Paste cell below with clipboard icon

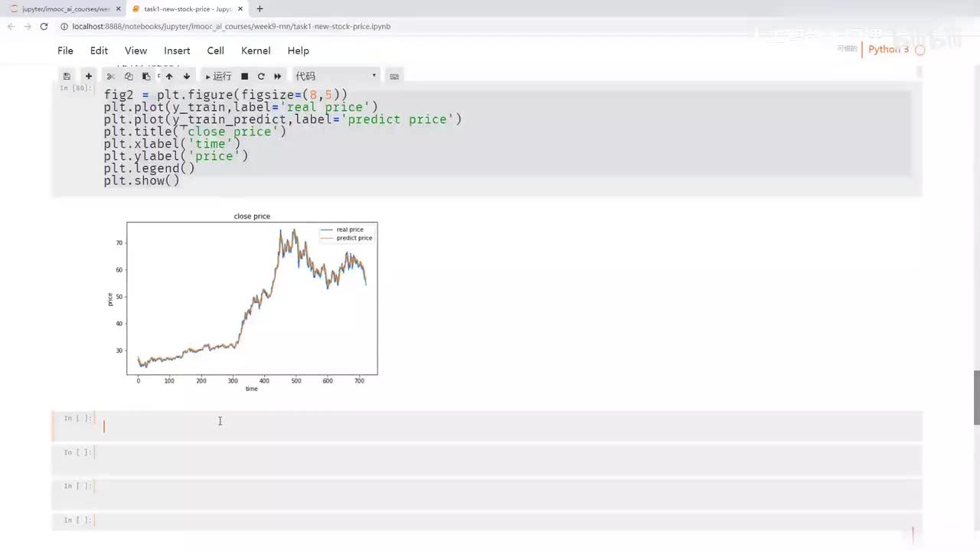(x=146, y=77)
